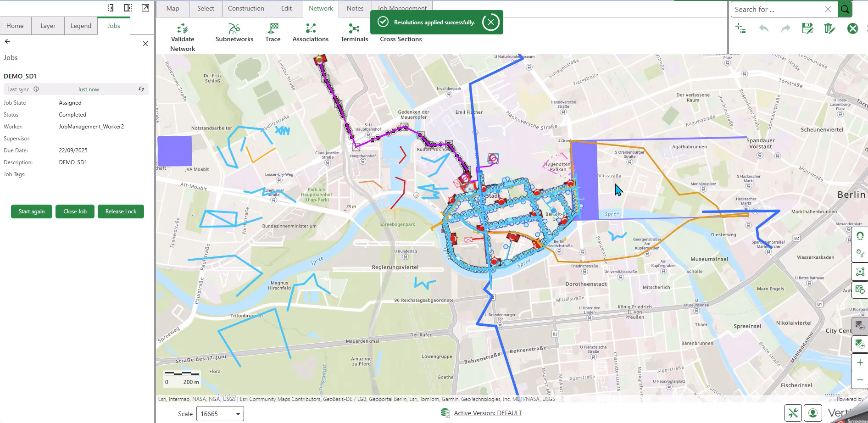Viewport: 868px width, 423px height.
Task: Refresh the job's last sync
Action: [141, 89]
